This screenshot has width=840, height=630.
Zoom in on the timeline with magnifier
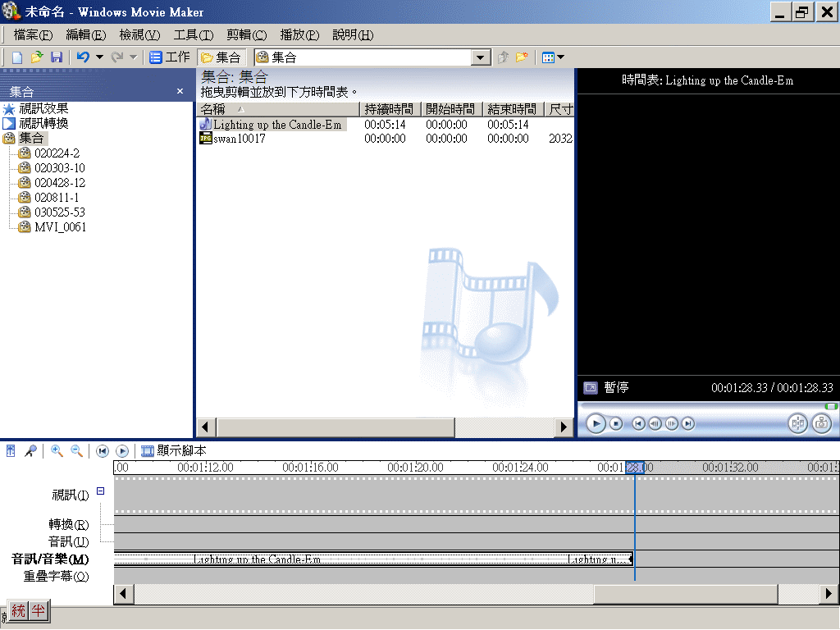pyautogui.click(x=57, y=451)
